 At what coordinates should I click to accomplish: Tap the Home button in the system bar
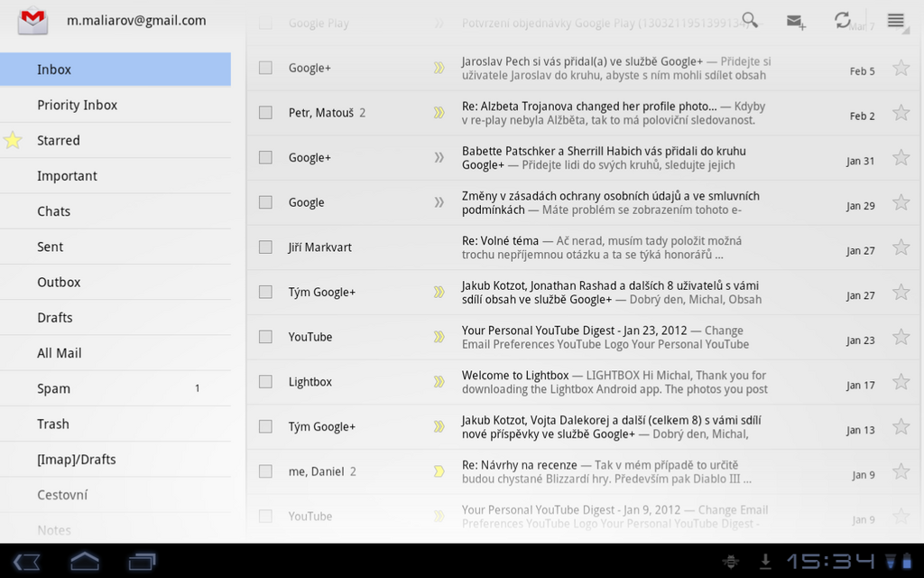click(82, 561)
